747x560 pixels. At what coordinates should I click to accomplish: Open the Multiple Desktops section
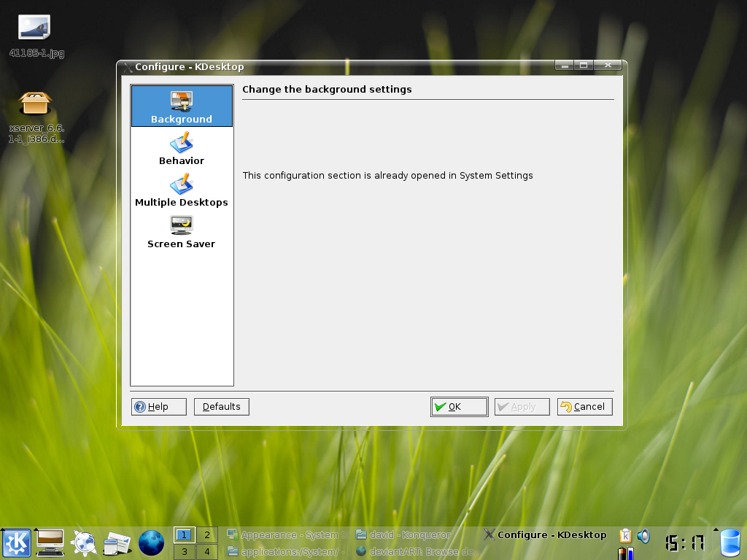pyautogui.click(x=182, y=189)
